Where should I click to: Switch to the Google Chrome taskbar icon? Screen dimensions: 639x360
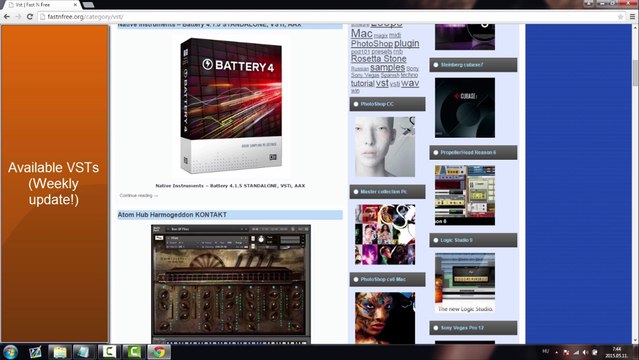coord(159,352)
